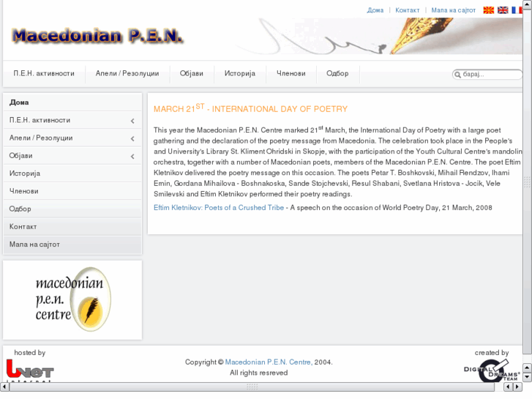Image resolution: width=532 pixels, height=399 pixels.
Task: Click the macedonian p.e.n. centre sidebar image
Action: coord(72,300)
